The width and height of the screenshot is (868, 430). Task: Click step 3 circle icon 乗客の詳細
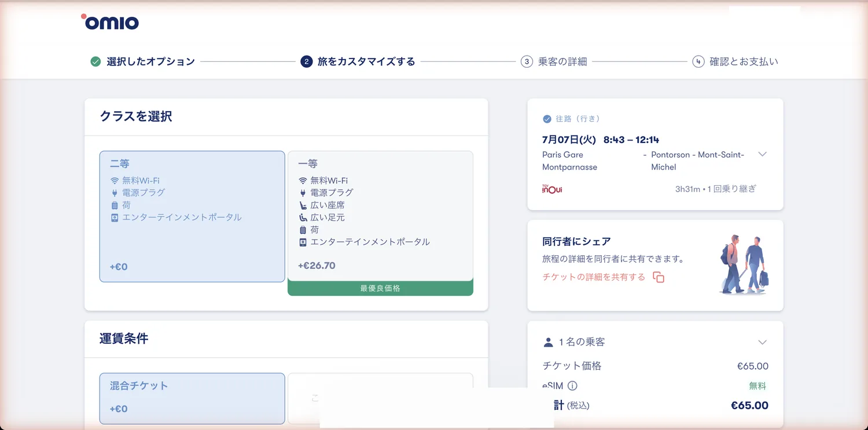click(527, 61)
